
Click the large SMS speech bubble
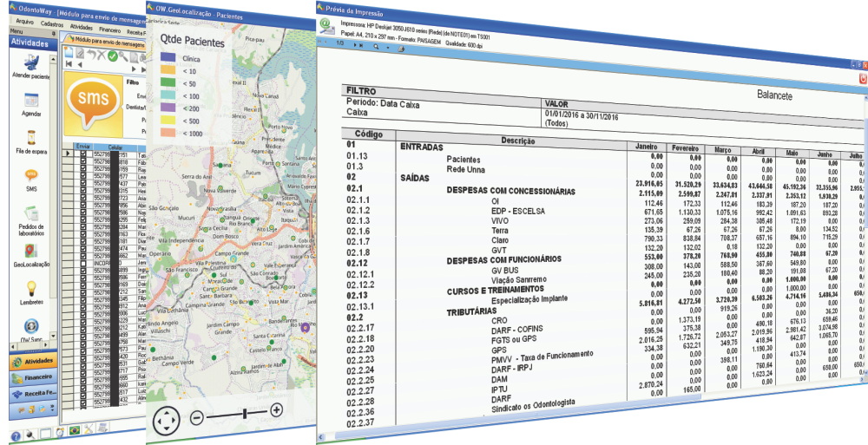[93, 101]
